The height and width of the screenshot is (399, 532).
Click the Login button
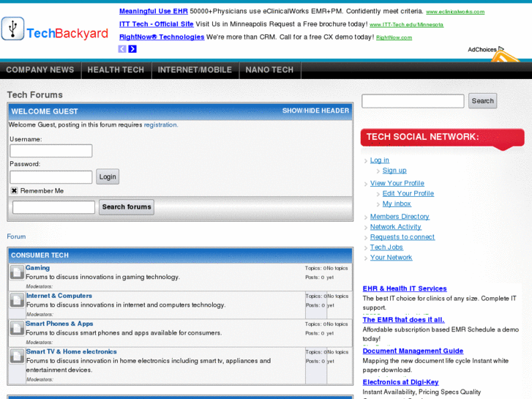108,176
